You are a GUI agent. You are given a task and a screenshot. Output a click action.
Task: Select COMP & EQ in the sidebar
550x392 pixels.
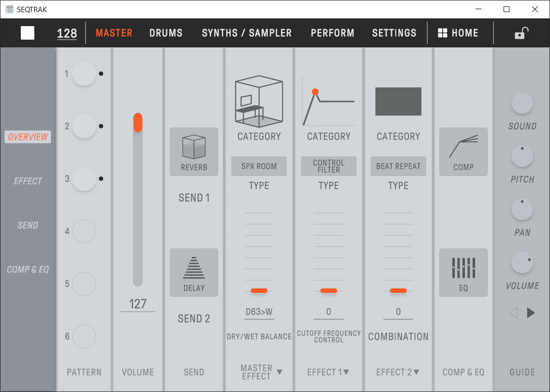28,270
